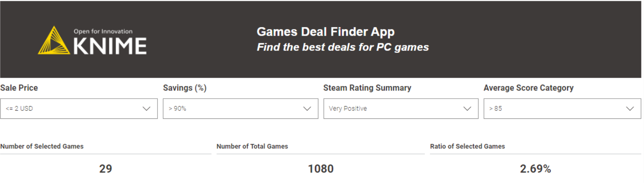The width and height of the screenshot is (644, 183).
Task: Click the Steam Rating Summary label
Action: pos(367,88)
